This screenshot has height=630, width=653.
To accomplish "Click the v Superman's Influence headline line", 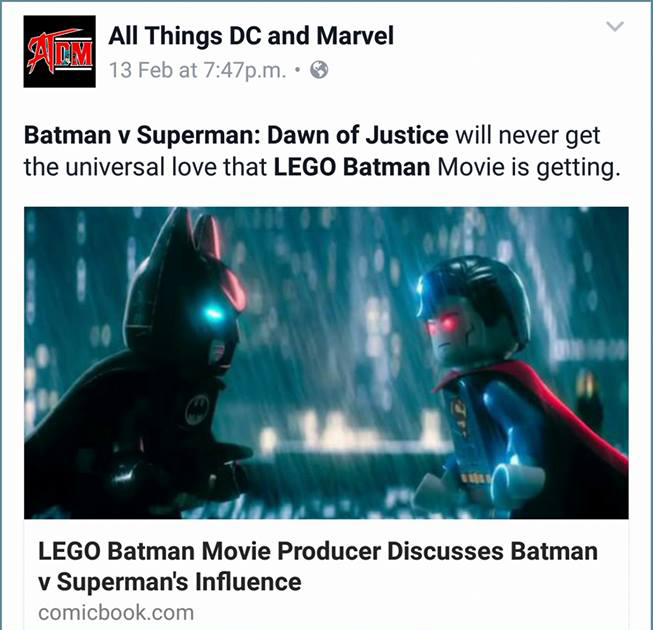I will tap(169, 581).
